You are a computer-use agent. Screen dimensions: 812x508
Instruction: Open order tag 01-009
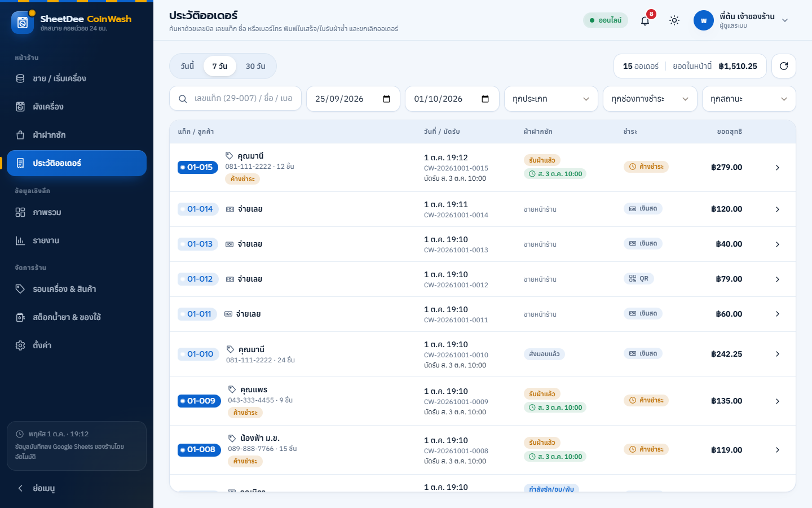(199, 401)
